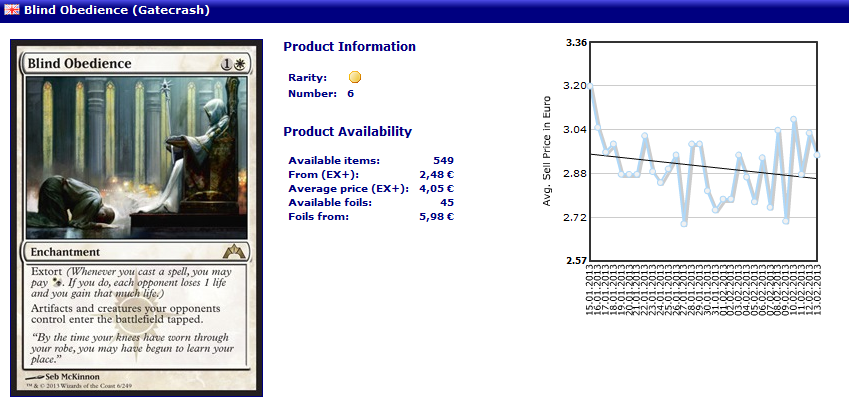Click the last chart data point for 13.02.2013
This screenshot has height=404, width=849.
(817, 155)
